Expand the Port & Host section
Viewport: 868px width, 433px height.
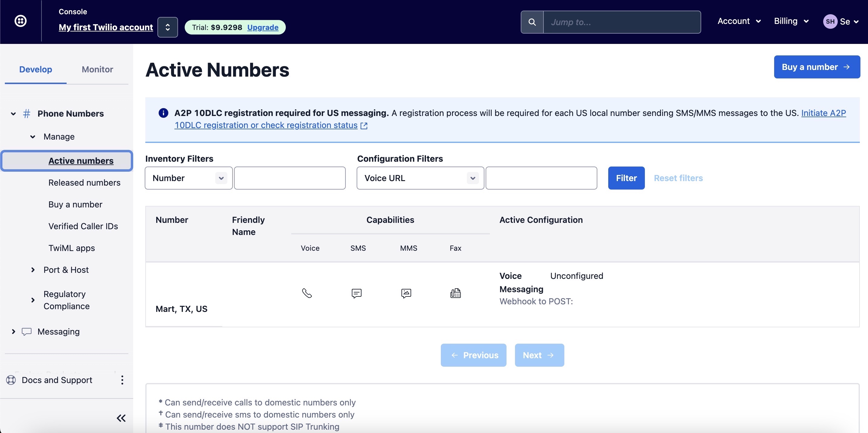33,270
